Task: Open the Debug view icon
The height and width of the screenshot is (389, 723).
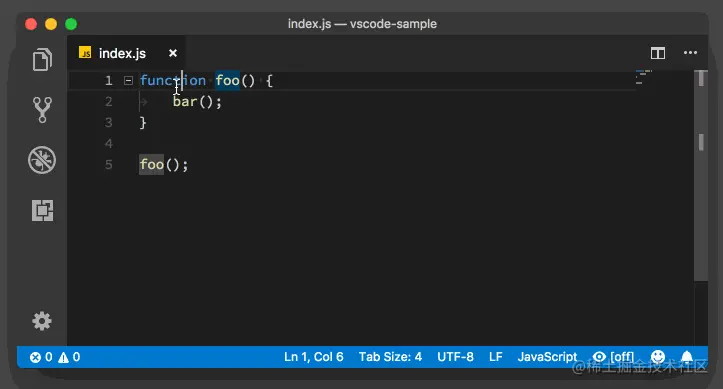Action: (42, 160)
